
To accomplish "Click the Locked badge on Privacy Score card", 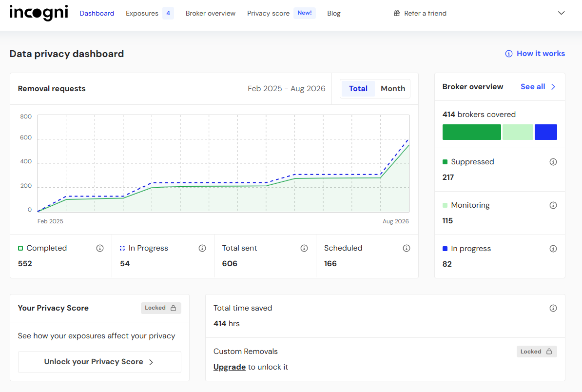I will [161, 308].
